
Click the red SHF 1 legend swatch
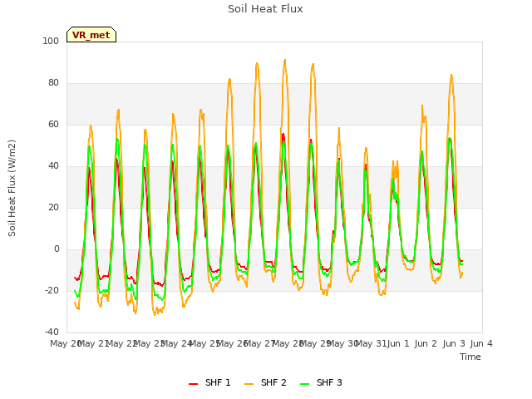click(x=193, y=383)
